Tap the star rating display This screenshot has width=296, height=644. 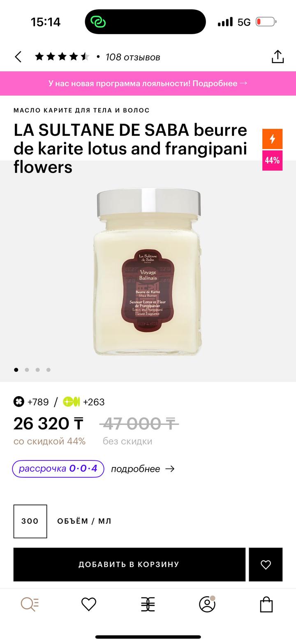tap(62, 57)
